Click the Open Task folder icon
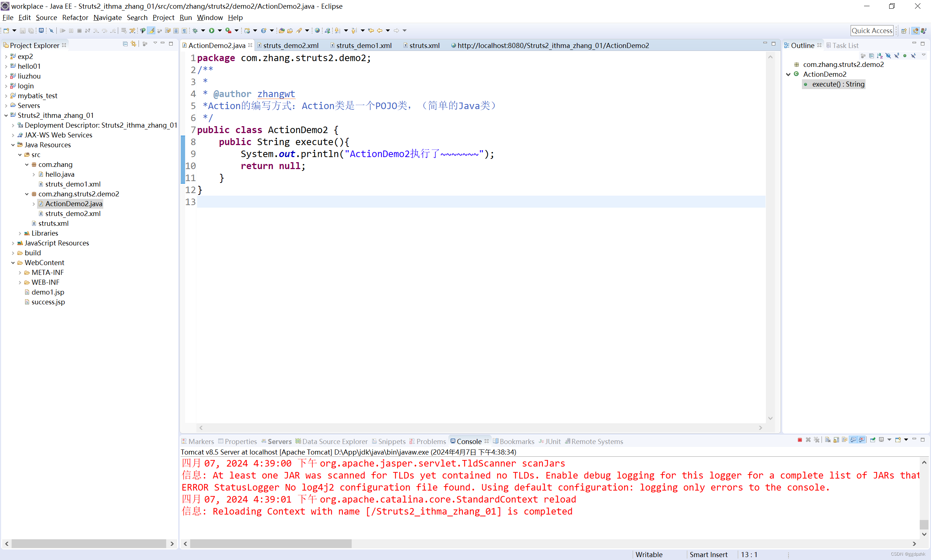The image size is (931, 560). (x=290, y=31)
